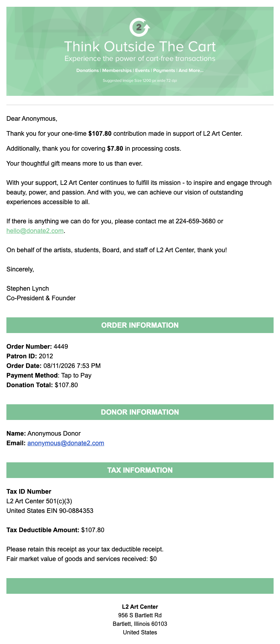Click the circular 2 logo icon
The image size is (280, 644).
pyautogui.click(x=140, y=27)
